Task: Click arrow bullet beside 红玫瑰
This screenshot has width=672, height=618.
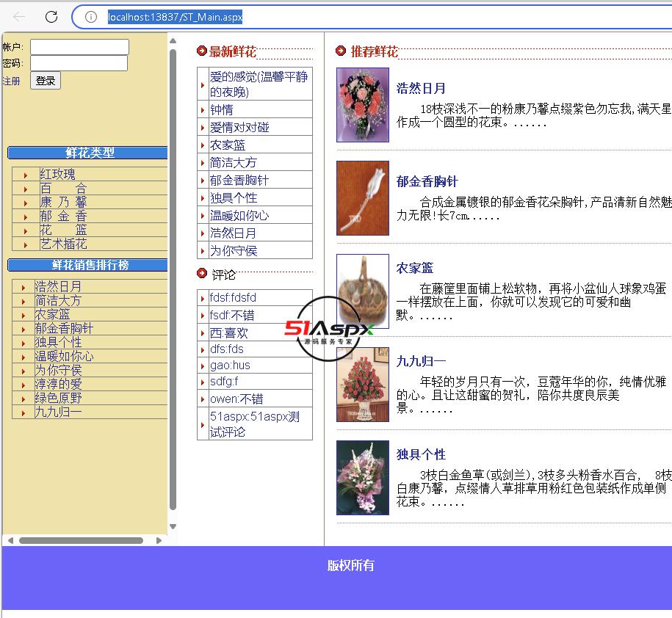Action: pyautogui.click(x=26, y=175)
